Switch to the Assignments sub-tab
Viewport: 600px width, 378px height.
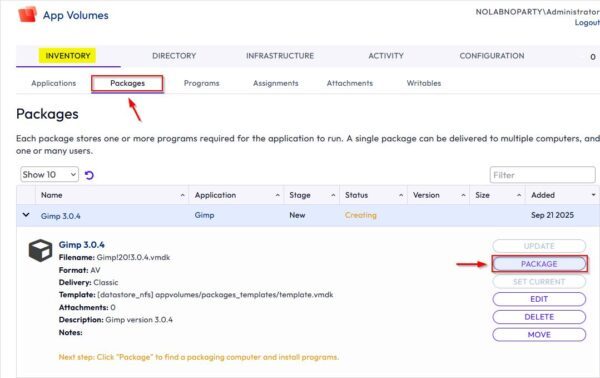[x=276, y=83]
